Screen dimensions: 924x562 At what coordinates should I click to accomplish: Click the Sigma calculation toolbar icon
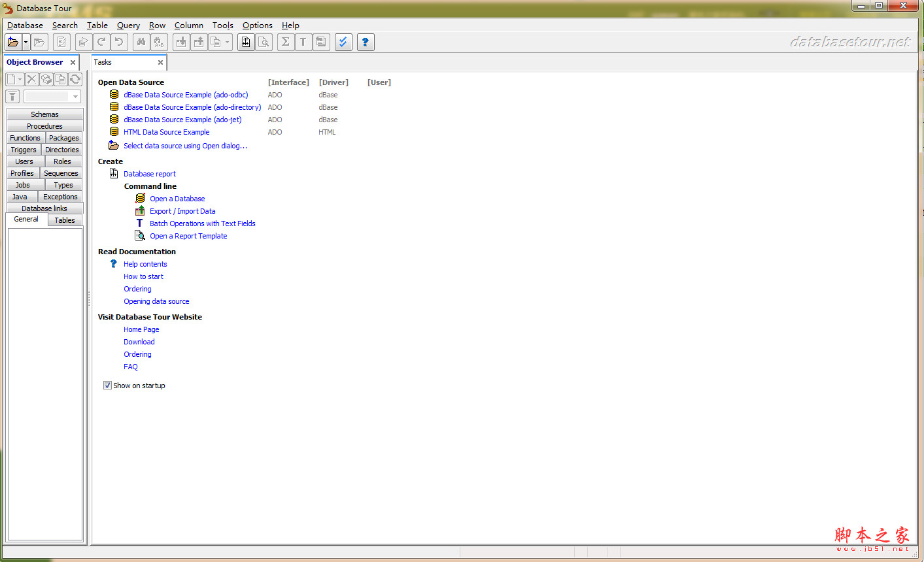(x=286, y=42)
